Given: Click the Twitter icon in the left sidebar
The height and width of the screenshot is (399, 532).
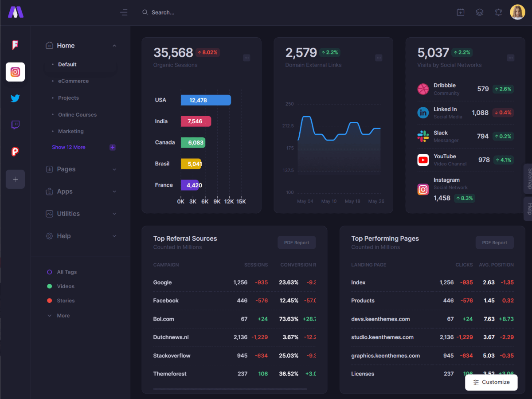Looking at the screenshot, I should point(15,98).
